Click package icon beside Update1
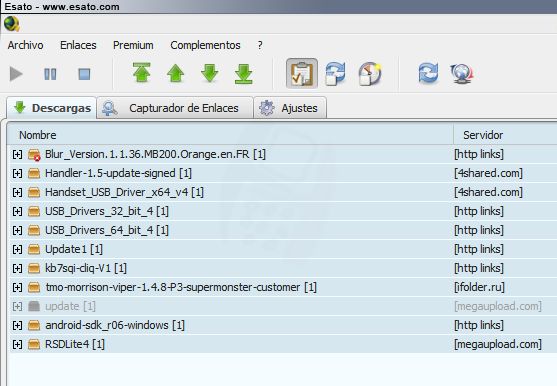The width and height of the screenshot is (557, 386). [x=34, y=249]
